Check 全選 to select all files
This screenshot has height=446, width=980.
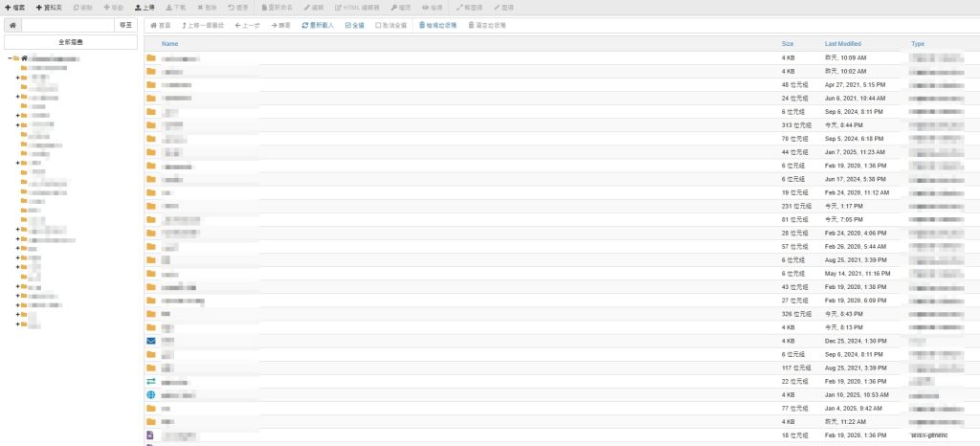click(x=354, y=25)
